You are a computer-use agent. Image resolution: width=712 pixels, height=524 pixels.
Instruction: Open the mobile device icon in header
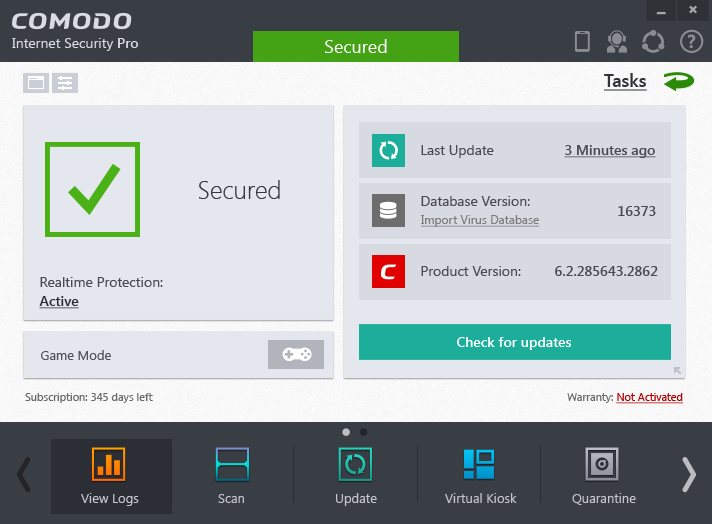point(582,42)
